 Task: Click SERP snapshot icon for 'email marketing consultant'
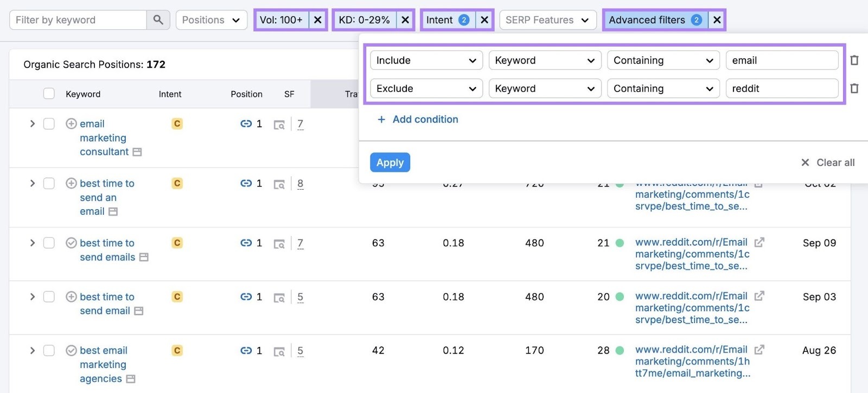click(x=279, y=125)
